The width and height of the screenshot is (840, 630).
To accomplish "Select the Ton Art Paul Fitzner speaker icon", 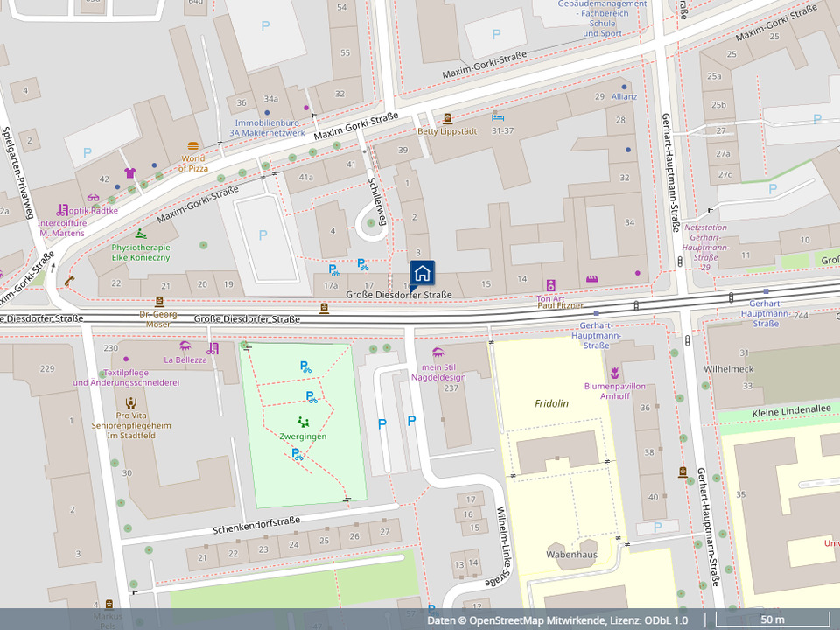I will click(551, 285).
